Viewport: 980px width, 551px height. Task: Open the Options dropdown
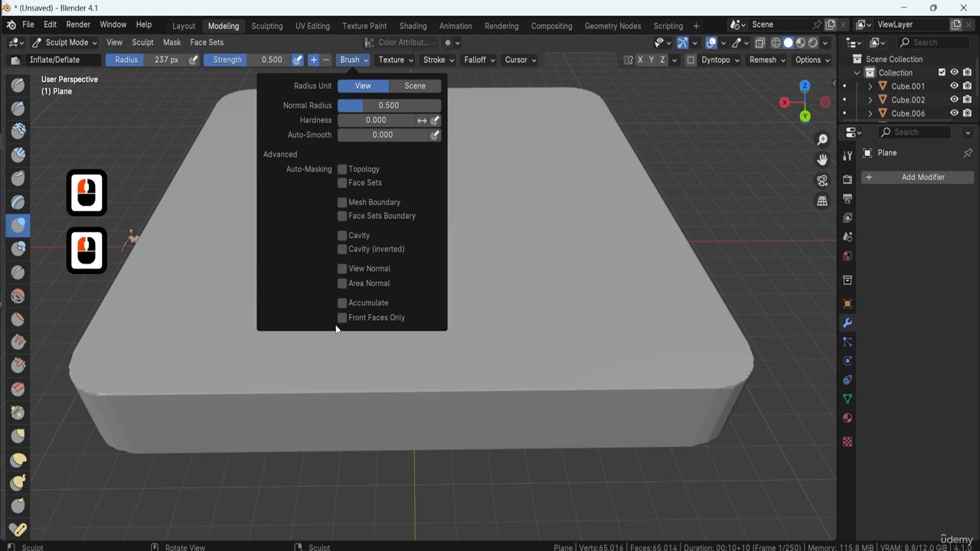pos(813,60)
